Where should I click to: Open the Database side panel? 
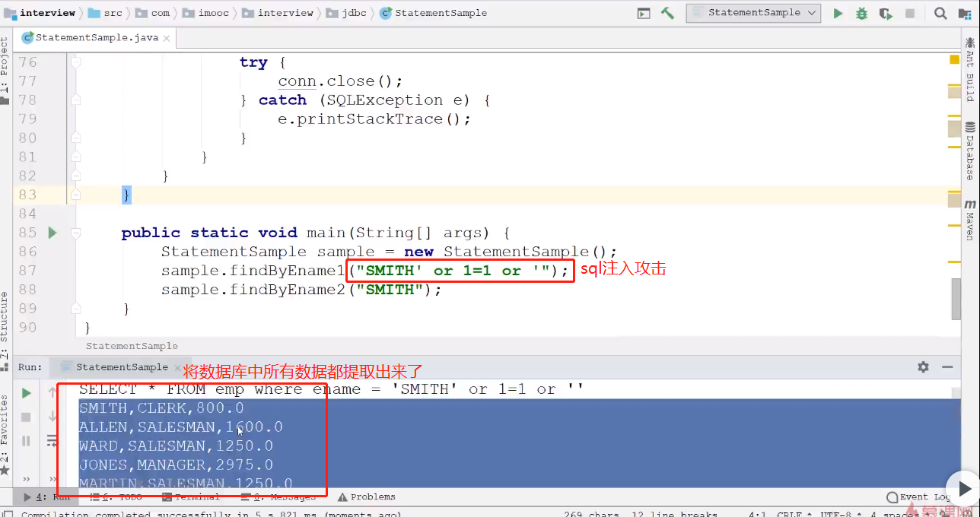coord(970,151)
